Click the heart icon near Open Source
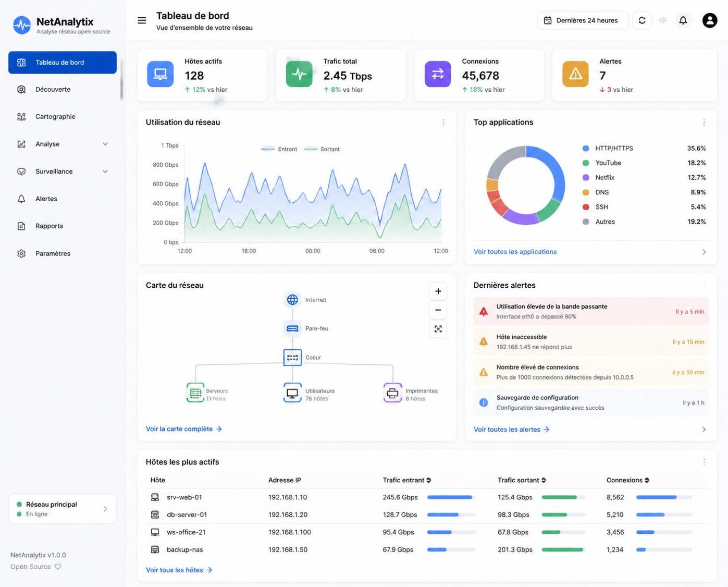Screen dimensions: 728x587 (58, 567)
